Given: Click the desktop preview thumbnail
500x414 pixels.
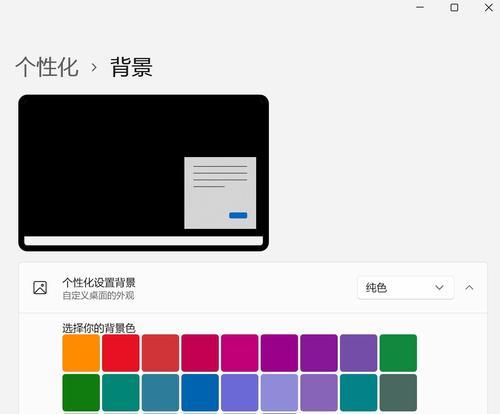Looking at the screenshot, I should (x=144, y=173).
